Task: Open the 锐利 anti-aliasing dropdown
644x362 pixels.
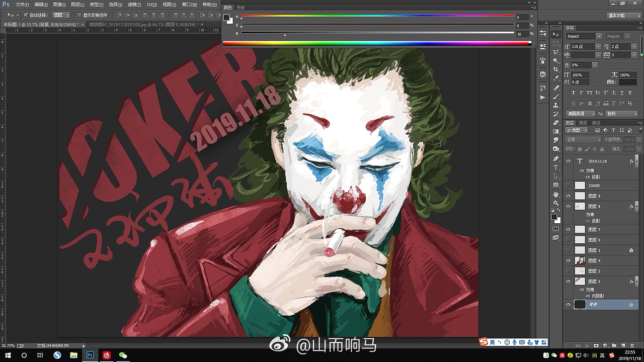Action: (621, 114)
